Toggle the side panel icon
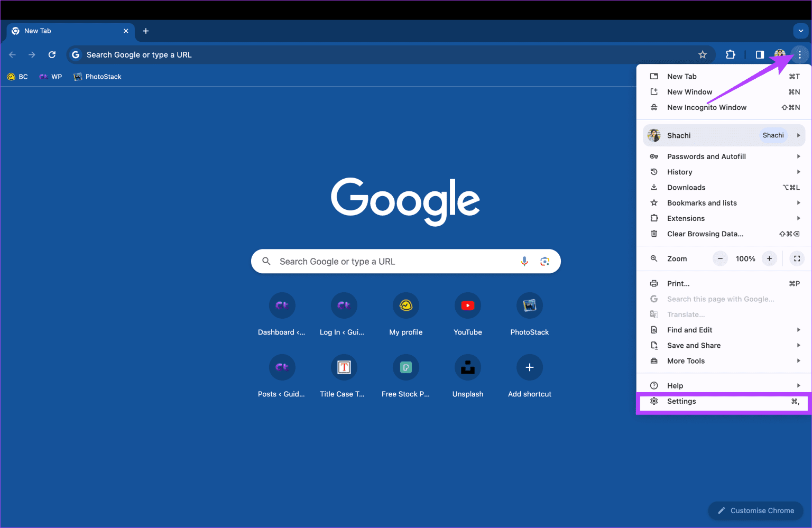 760,54
